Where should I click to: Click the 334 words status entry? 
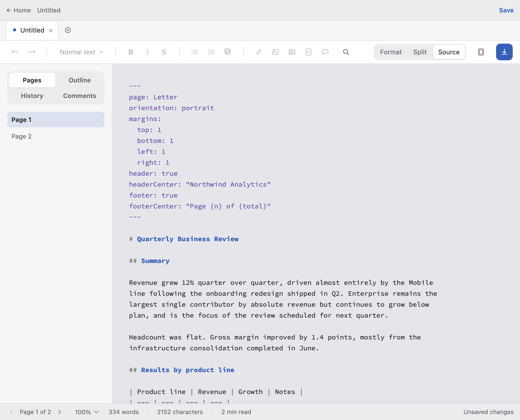(124, 412)
